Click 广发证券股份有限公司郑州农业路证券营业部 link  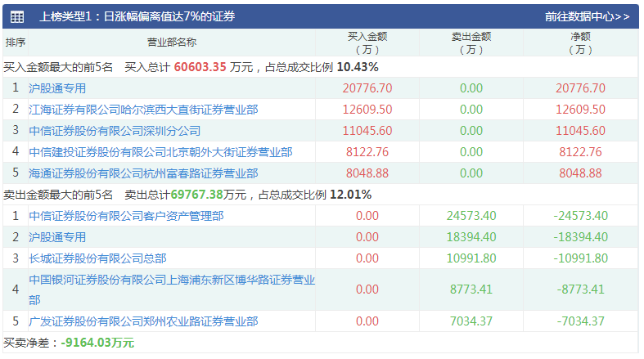point(143,321)
